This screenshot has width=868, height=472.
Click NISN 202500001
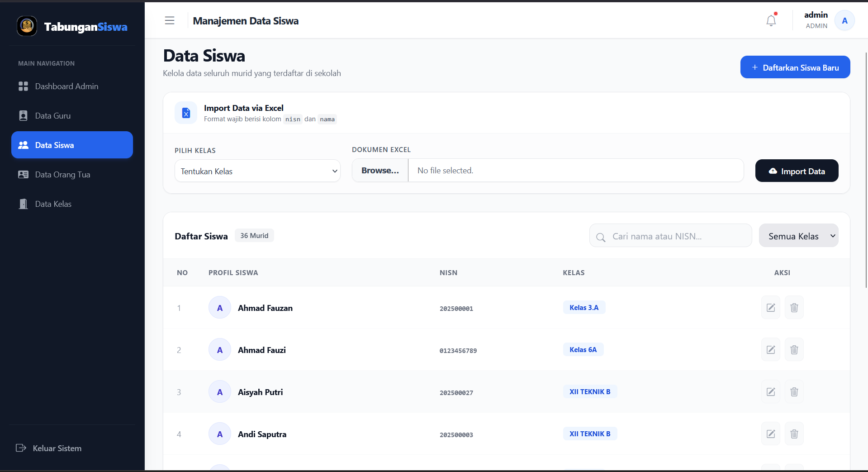[456, 309]
